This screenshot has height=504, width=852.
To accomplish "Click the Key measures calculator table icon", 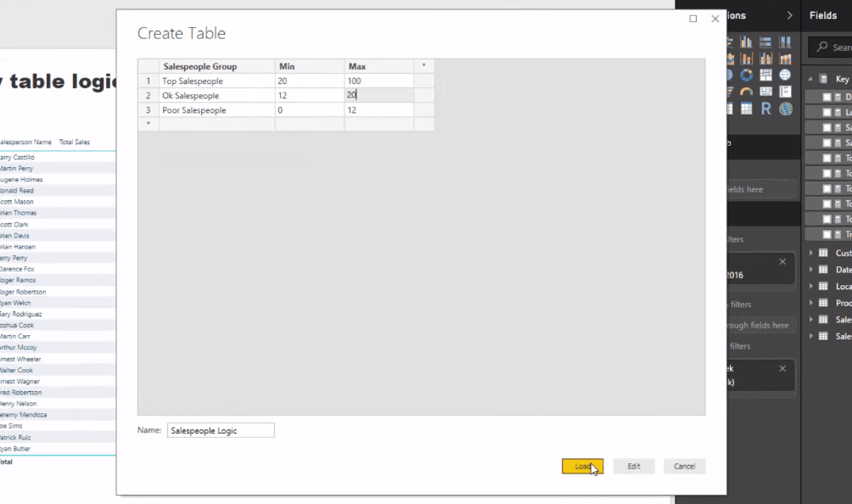I will point(824,79).
